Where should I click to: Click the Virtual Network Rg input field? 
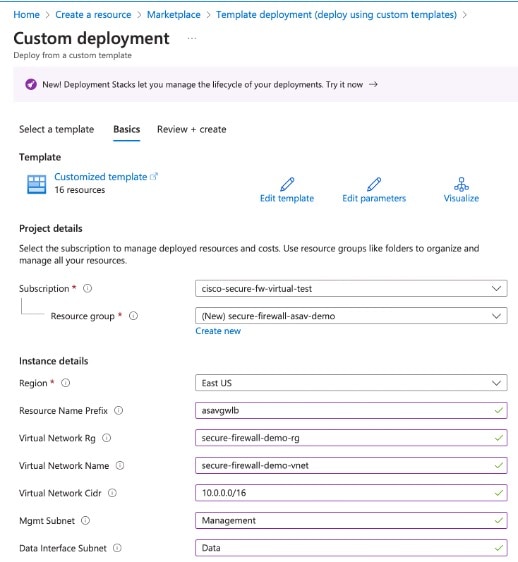pyautogui.click(x=351, y=438)
